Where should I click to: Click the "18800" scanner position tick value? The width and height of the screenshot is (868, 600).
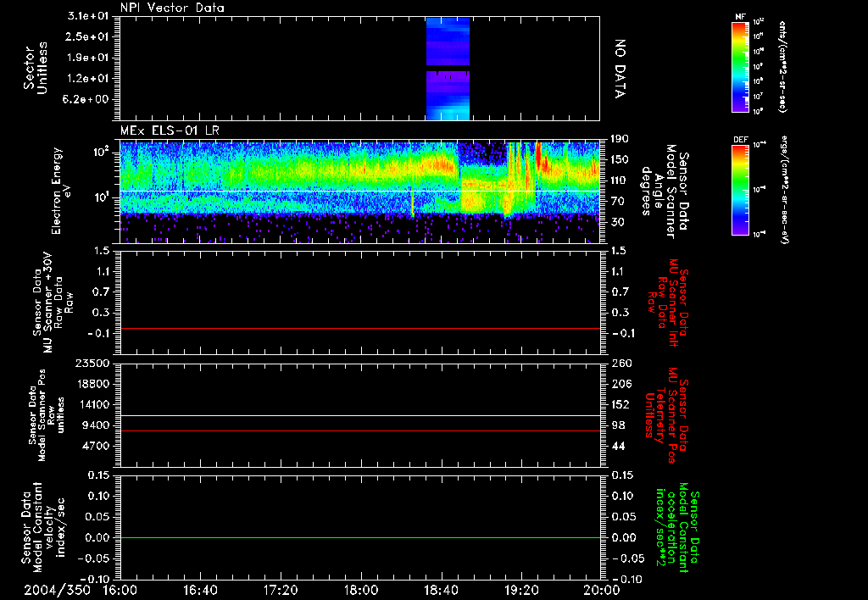(92, 384)
